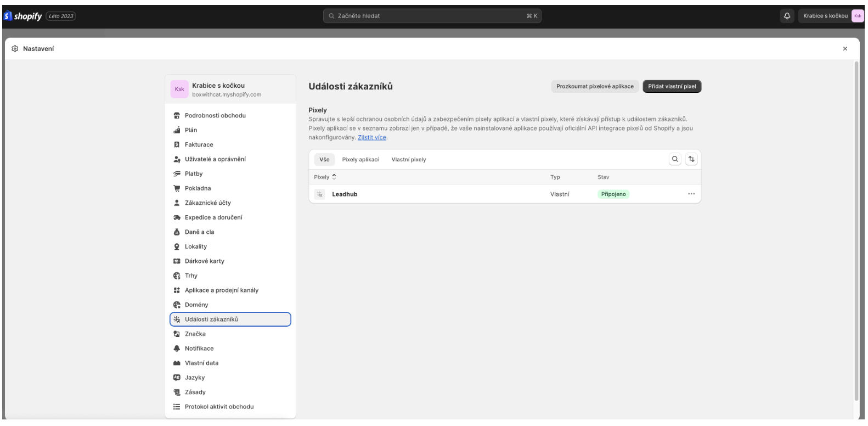This screenshot has width=868, height=426.
Task: Open Události zákazníků in sidebar
Action: pyautogui.click(x=230, y=319)
